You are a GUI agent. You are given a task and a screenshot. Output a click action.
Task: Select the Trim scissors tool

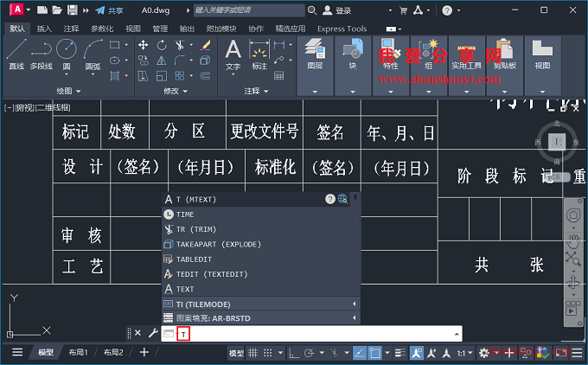coord(180,45)
